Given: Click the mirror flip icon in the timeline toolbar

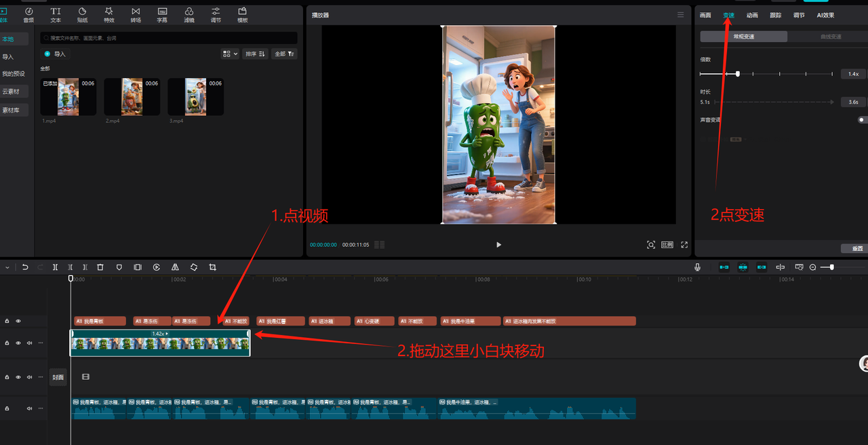Looking at the screenshot, I should pos(175,267).
